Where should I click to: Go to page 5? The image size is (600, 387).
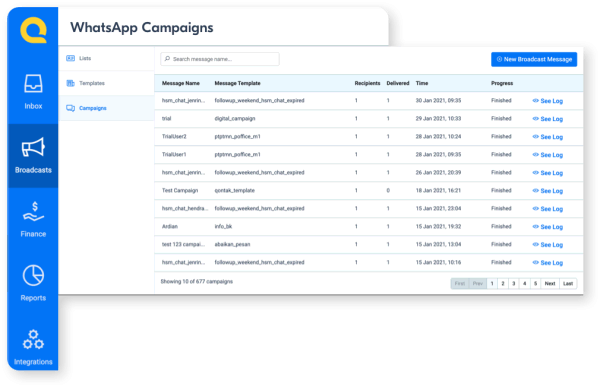535,284
